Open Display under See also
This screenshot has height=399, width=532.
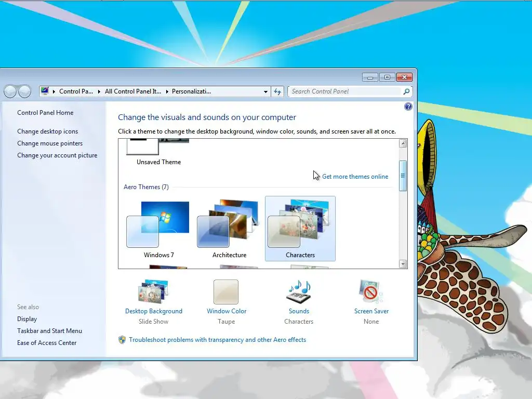(27, 319)
